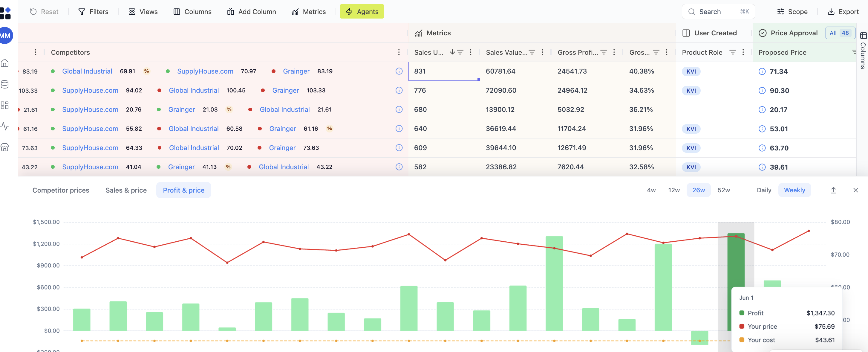Click the KVI badge in the 776 row
The image size is (868, 352).
[x=691, y=91]
